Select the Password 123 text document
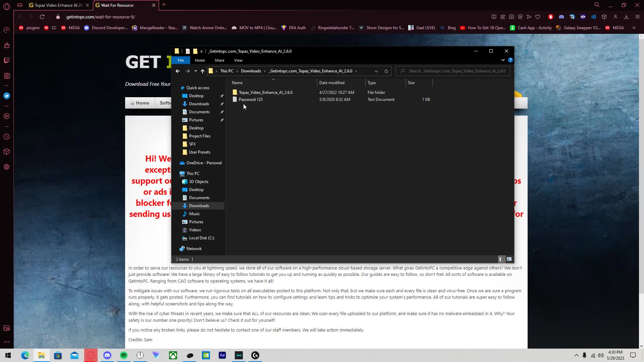Image resolution: width=644 pixels, height=362 pixels. pyautogui.click(x=250, y=100)
